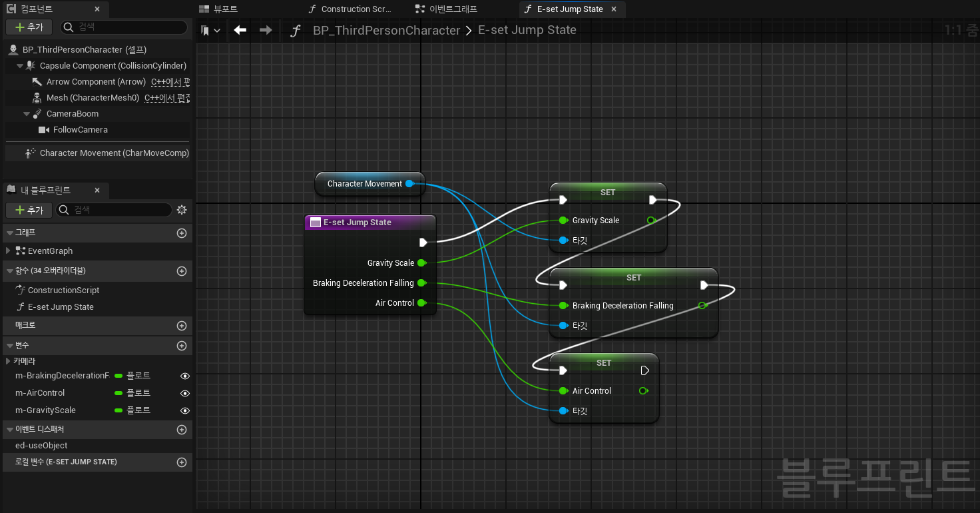Collapse Capsule Component tree node

click(20, 66)
